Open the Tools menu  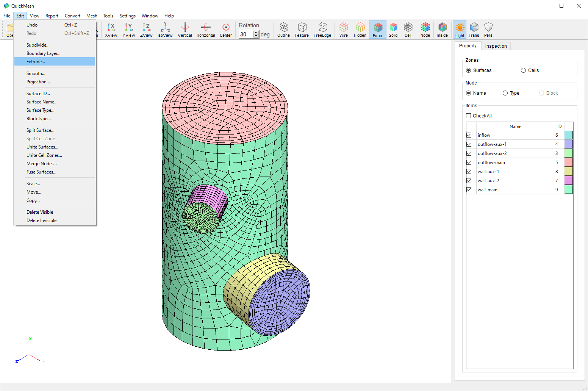point(108,16)
